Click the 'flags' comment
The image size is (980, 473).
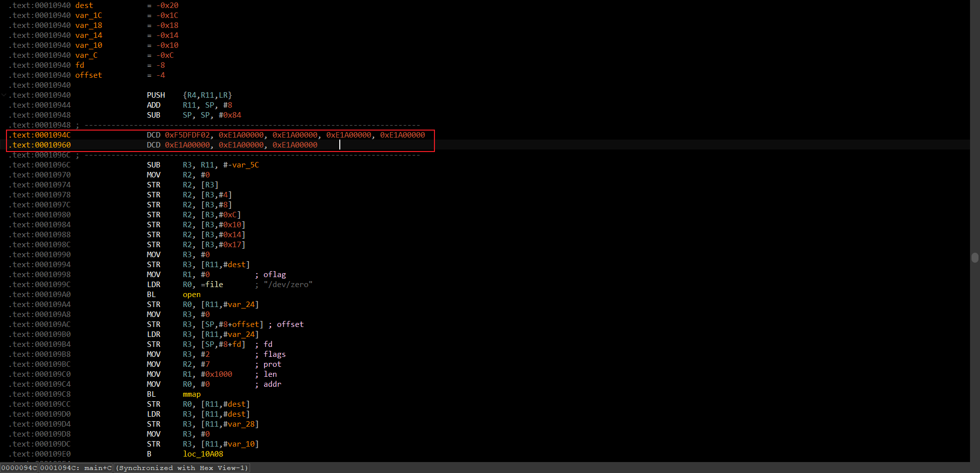pyautogui.click(x=275, y=354)
